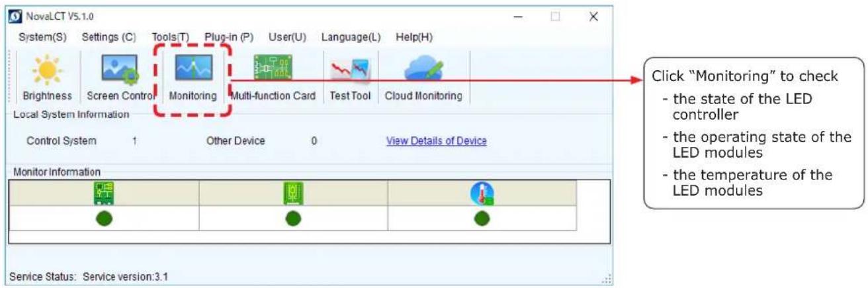Click green status dot under sending card
This screenshot has width=868, height=288.
(105, 218)
